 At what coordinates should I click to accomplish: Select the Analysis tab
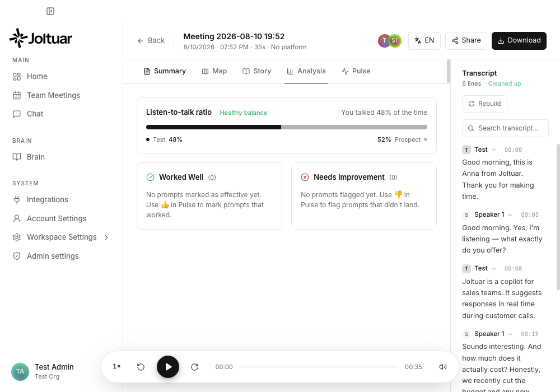pyautogui.click(x=306, y=71)
